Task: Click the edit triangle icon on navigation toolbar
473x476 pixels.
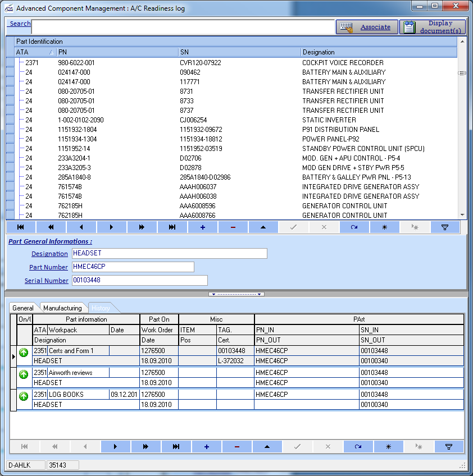Action: 263,227
